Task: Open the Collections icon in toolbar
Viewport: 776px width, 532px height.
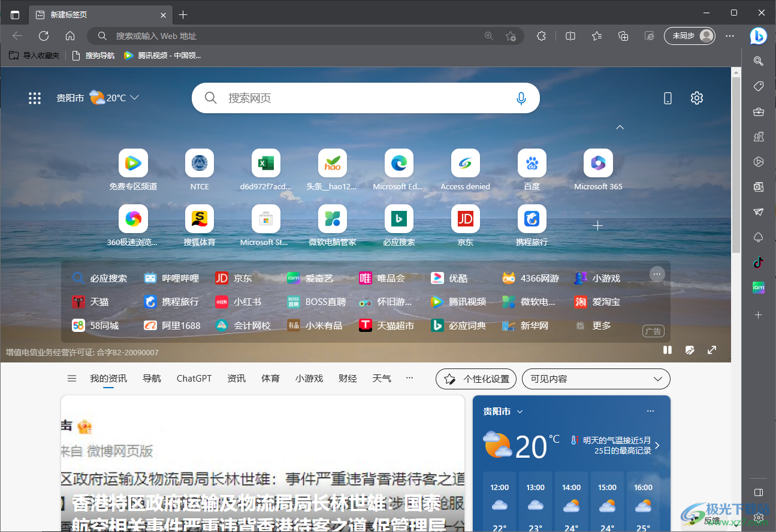Action: [623, 36]
